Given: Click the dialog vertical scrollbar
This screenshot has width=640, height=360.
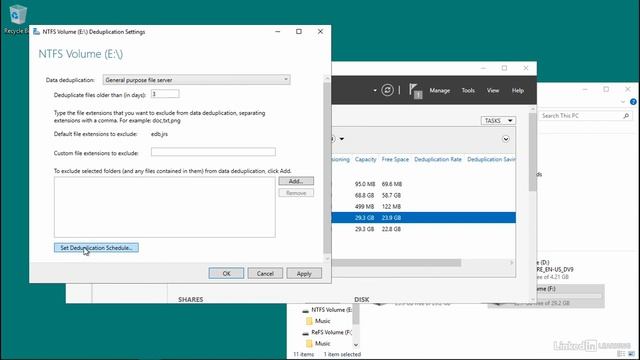Looking at the screenshot, I should coord(327,168).
